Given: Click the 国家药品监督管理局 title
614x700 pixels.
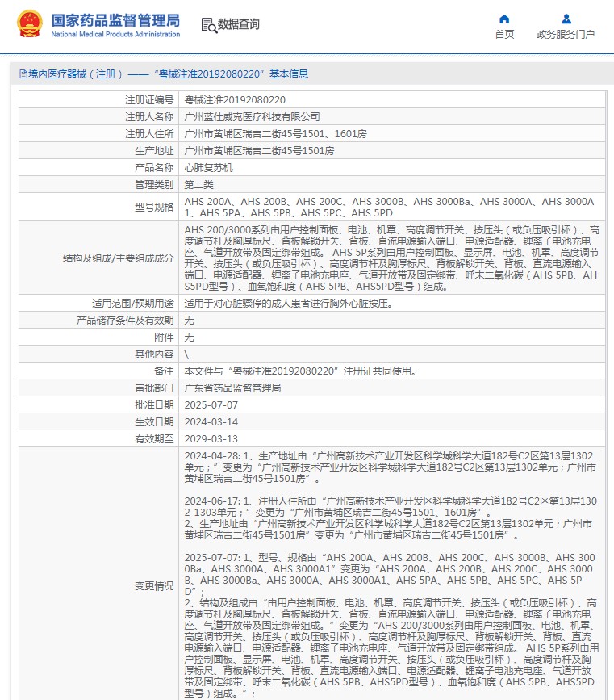Looking at the screenshot, I should point(115,20).
